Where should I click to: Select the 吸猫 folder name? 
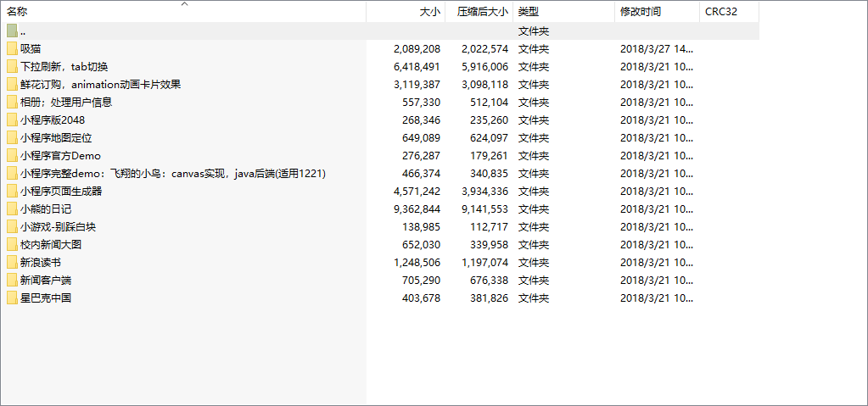pyautogui.click(x=31, y=49)
